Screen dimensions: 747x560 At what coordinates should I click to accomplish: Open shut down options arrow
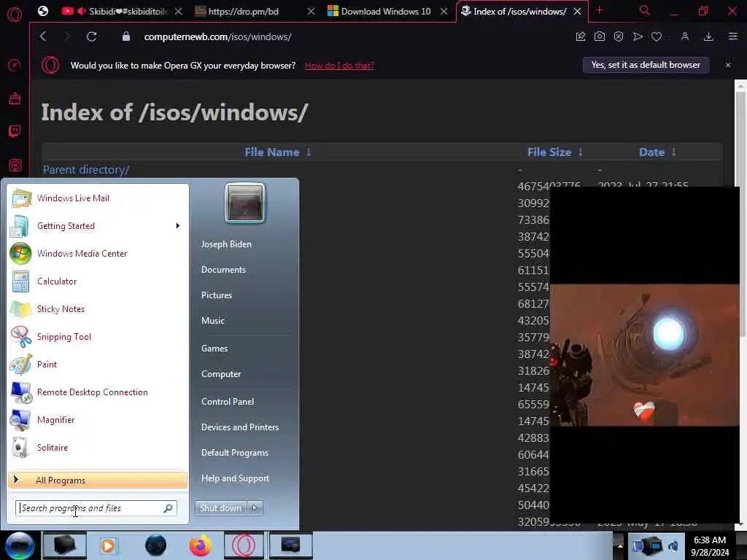click(x=255, y=508)
